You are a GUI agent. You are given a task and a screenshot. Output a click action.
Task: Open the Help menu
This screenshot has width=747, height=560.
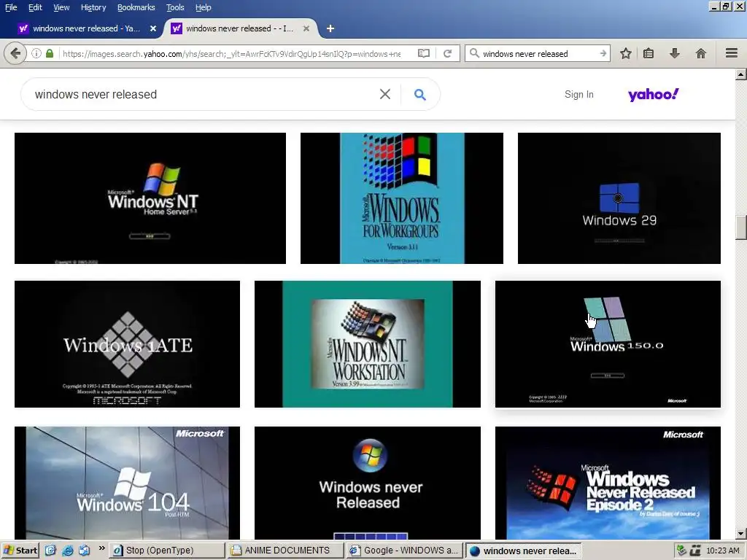click(204, 7)
